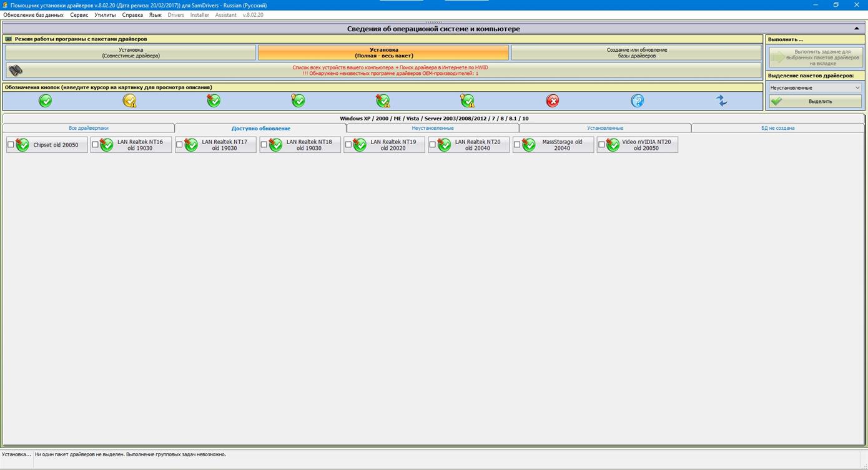Open the Неустановленные selection dropdown
Screen dimensions: 868x470
[815, 88]
